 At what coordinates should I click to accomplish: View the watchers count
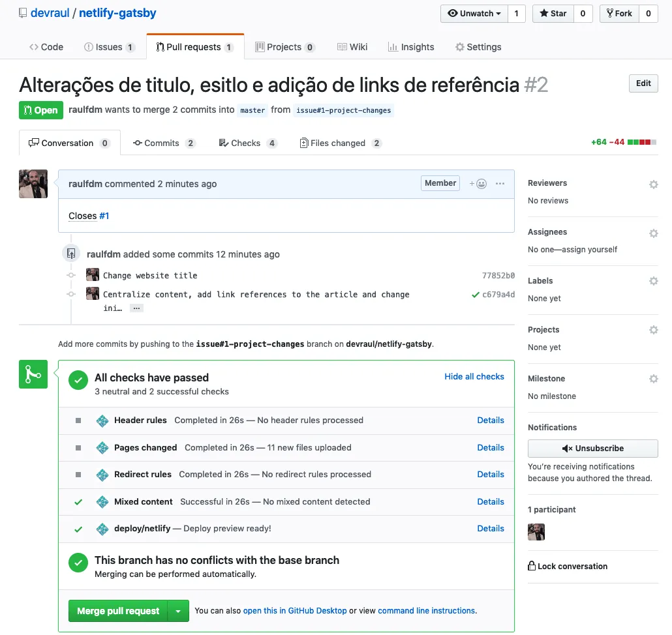tap(517, 13)
